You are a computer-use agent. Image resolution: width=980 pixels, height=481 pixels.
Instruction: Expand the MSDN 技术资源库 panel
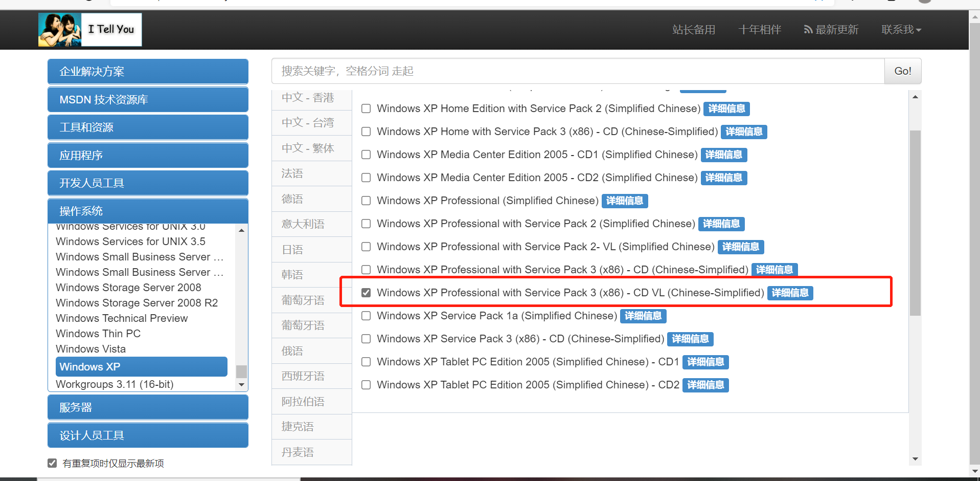tap(148, 99)
